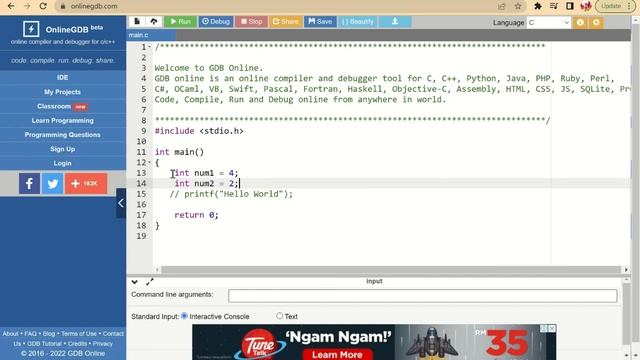Screen dimensions: 640x360
Task: Click the Twitter share icon
Action: coord(53,184)
